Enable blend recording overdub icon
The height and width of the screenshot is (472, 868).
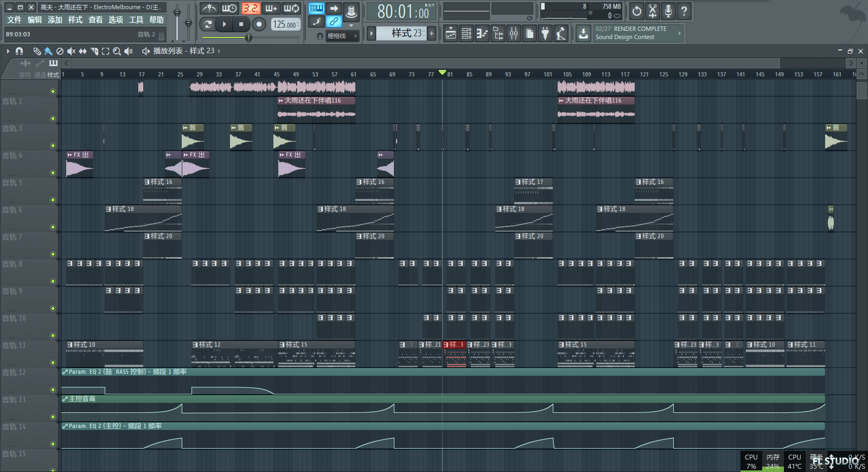[271, 9]
